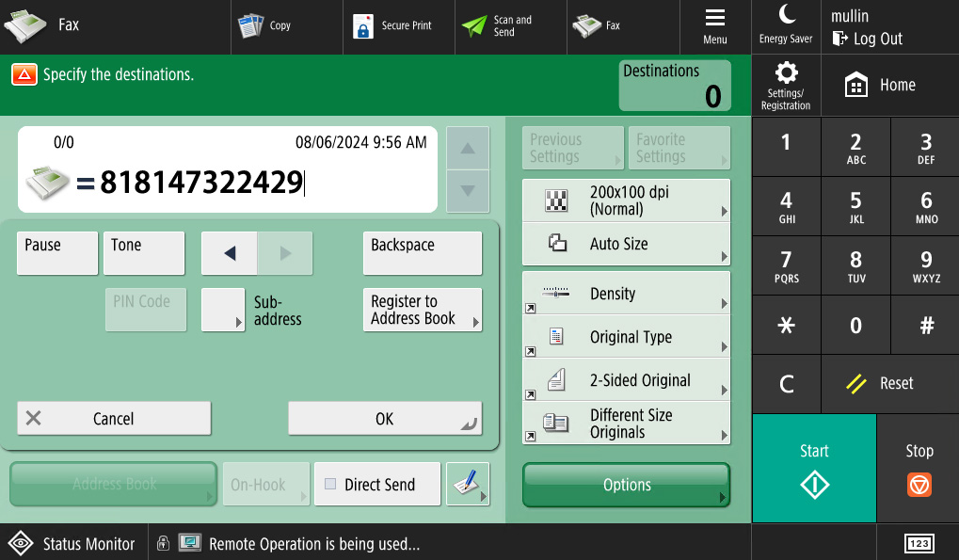Expand the Original Type setting
Screen dimensions: 959x560
pyautogui.click(x=626, y=337)
